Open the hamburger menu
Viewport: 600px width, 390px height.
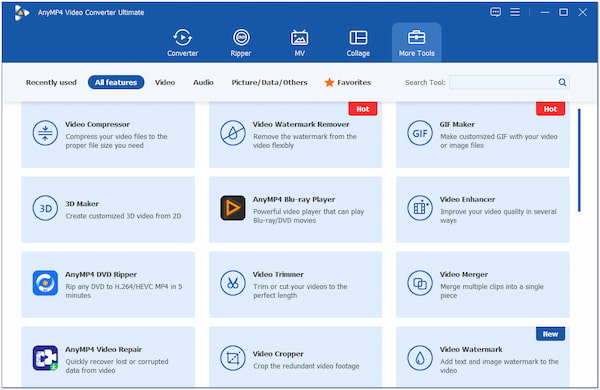(515, 12)
